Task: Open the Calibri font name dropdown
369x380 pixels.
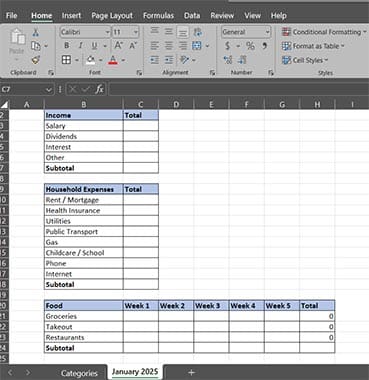Action: (x=107, y=32)
